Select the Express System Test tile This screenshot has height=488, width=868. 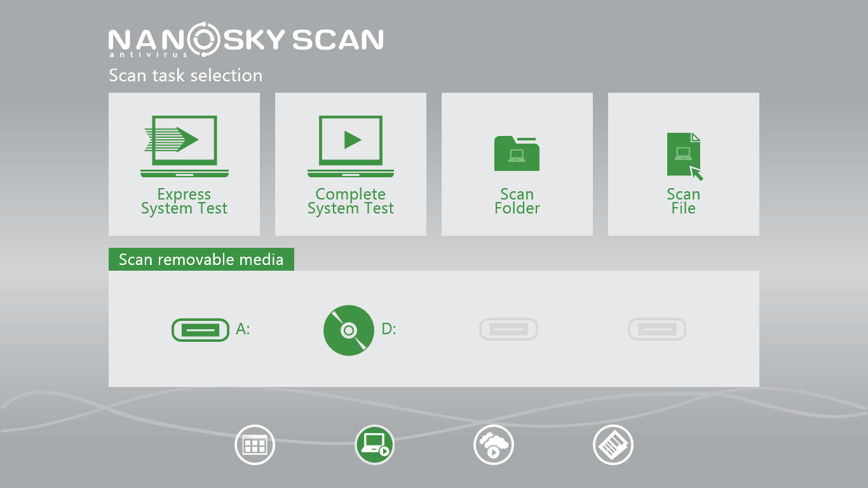click(x=184, y=164)
